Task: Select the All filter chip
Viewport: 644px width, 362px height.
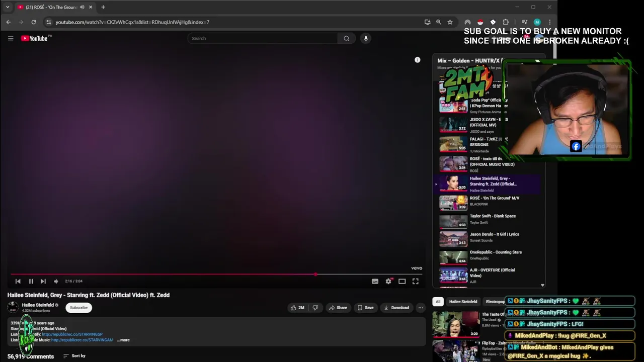Action: (x=438, y=302)
